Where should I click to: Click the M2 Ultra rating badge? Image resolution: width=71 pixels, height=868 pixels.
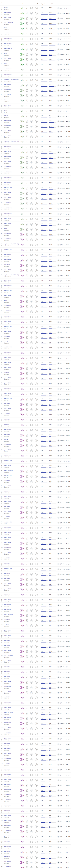[x=21, y=29]
